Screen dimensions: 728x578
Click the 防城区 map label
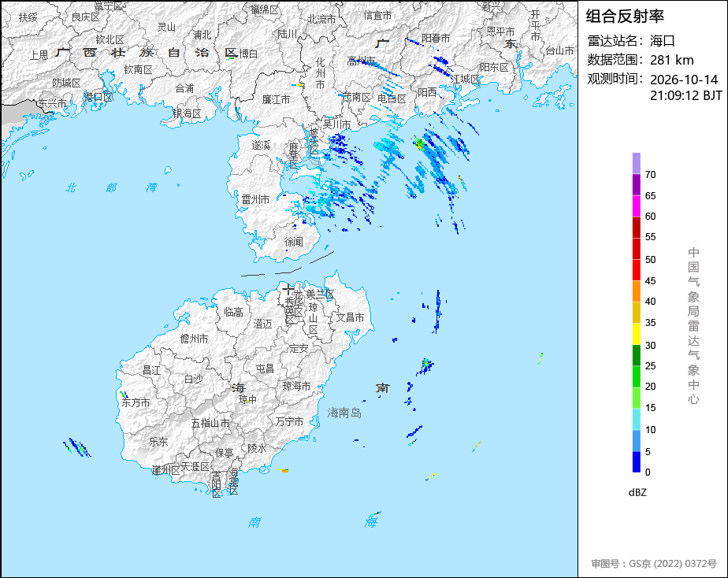[66, 83]
